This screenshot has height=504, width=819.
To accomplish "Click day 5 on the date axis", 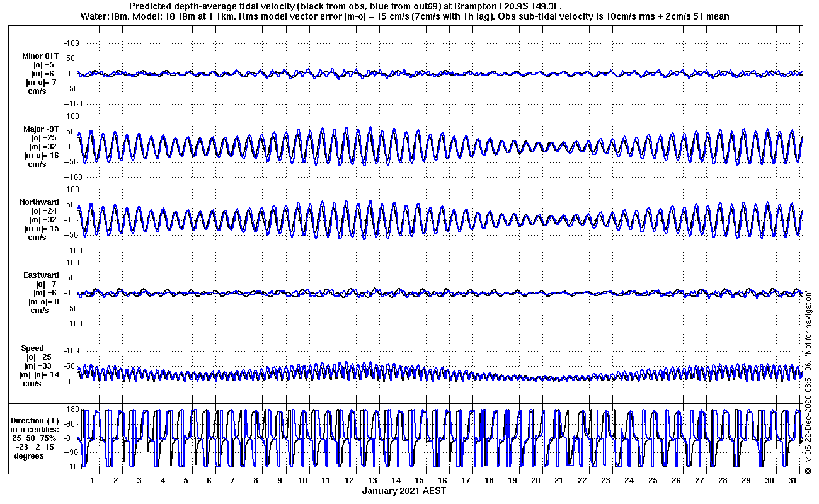I will click(x=186, y=480).
